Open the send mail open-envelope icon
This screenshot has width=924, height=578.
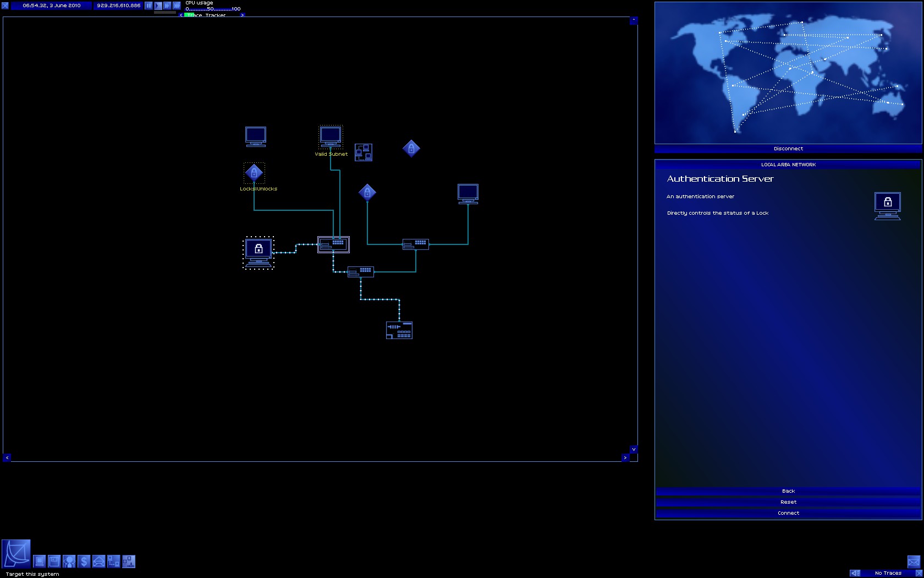(x=99, y=561)
